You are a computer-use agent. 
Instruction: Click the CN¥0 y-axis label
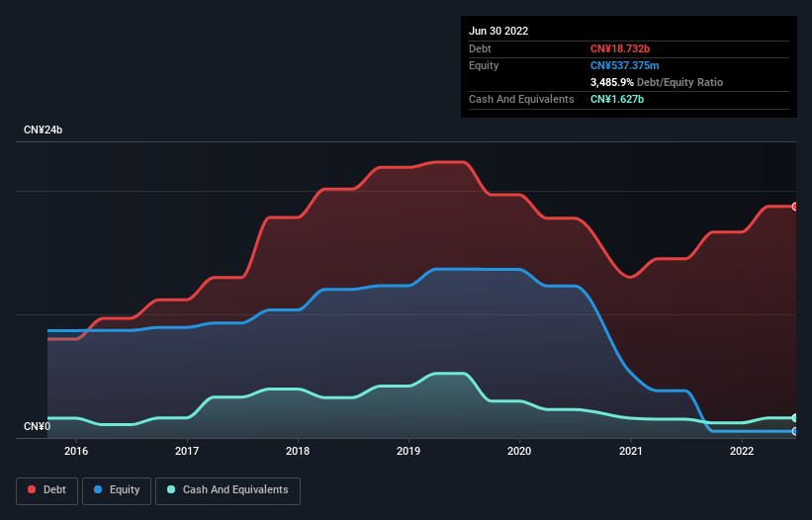[x=38, y=426]
